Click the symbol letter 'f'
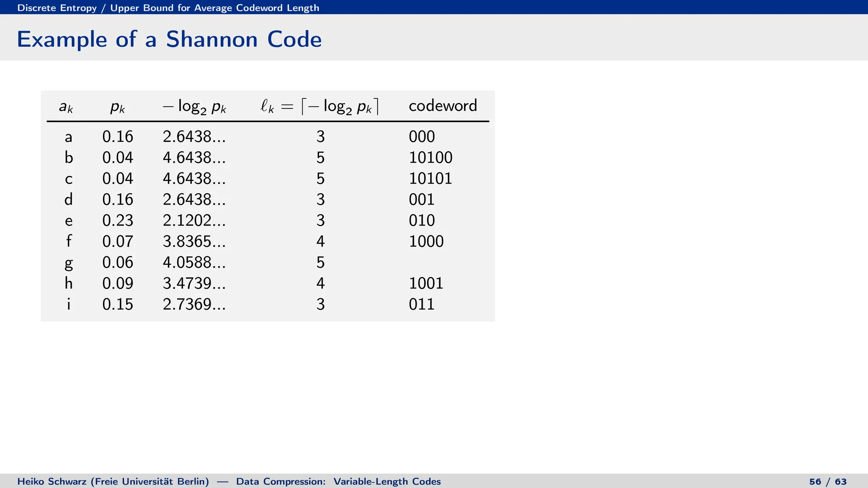 coord(69,241)
